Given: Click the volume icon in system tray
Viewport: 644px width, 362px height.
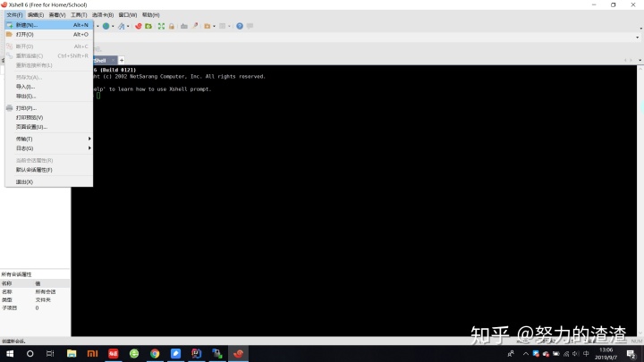Looking at the screenshot, I should (576, 353).
